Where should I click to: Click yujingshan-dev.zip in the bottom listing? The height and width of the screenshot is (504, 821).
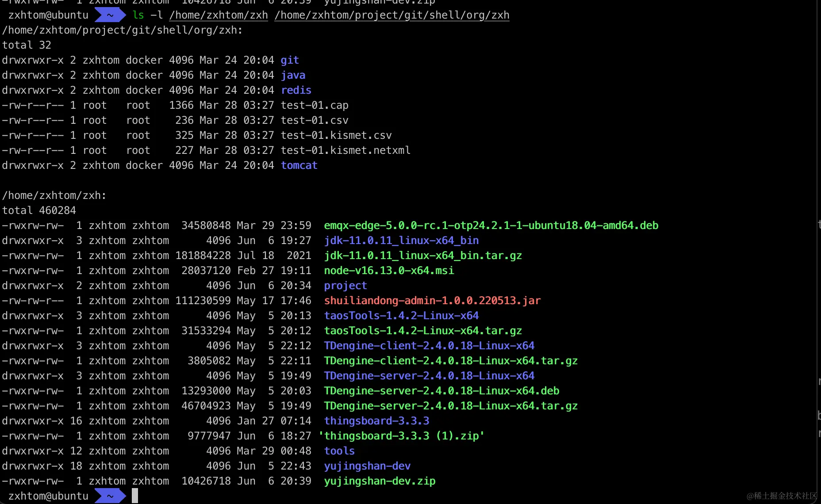(x=380, y=481)
